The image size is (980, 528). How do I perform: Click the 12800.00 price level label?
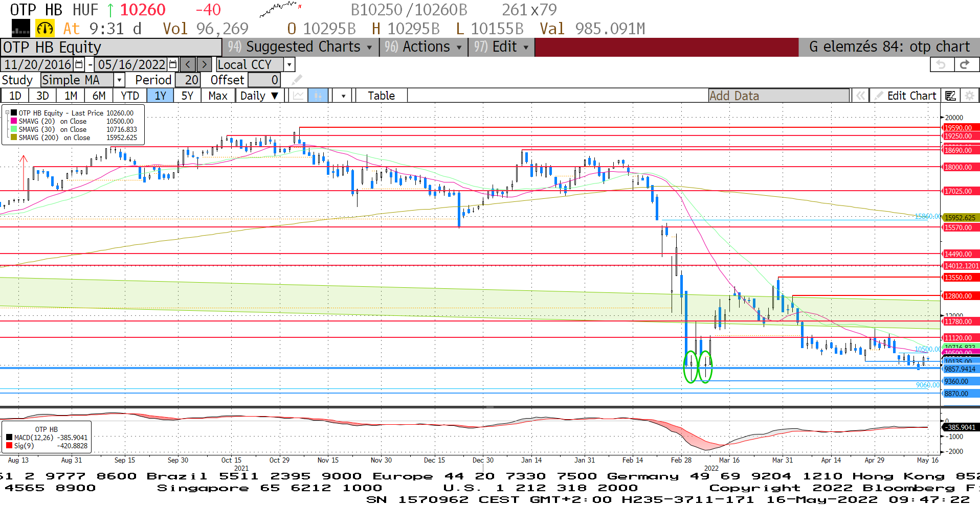(x=961, y=296)
